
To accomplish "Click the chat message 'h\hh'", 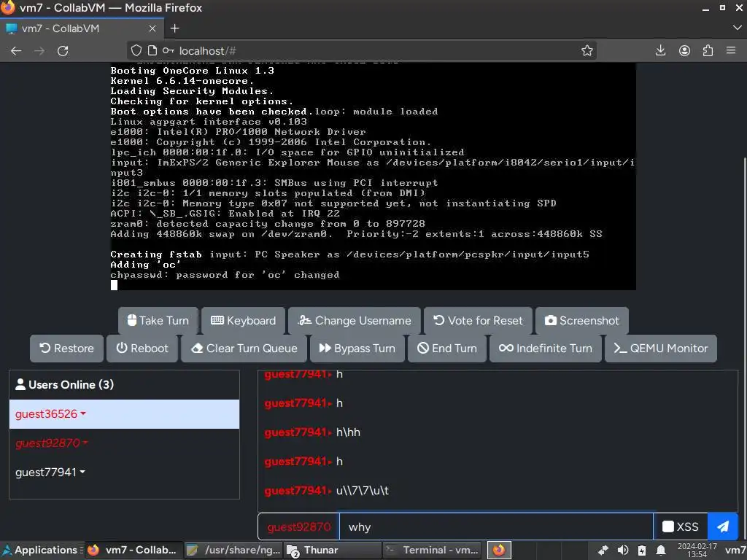I will point(348,432).
